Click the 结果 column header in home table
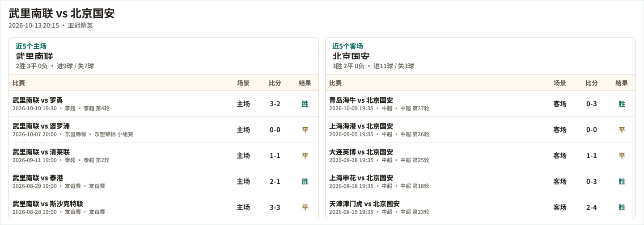 pyautogui.click(x=305, y=83)
